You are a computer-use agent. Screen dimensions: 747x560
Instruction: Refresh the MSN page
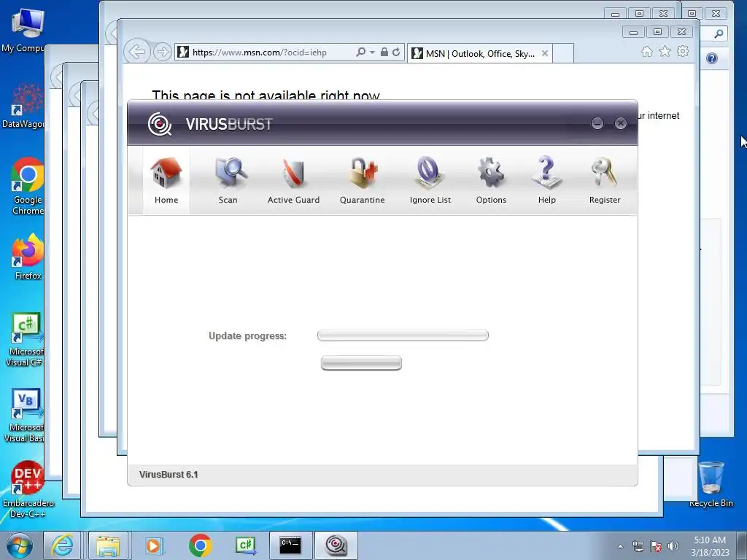(396, 52)
